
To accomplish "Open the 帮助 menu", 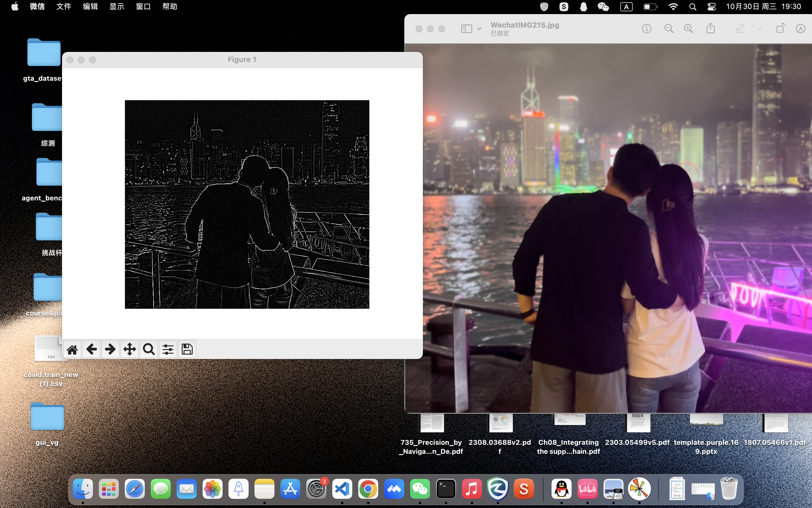I will [x=170, y=6].
